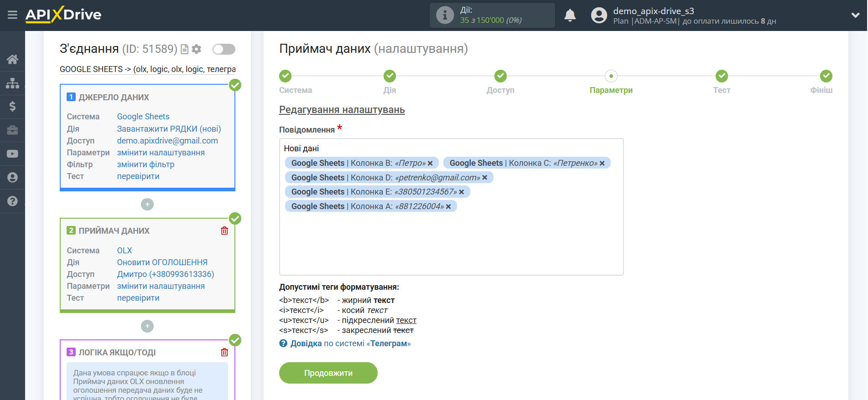Click the Продовжити button
Viewport: 868px width, 400px height.
pyautogui.click(x=328, y=373)
